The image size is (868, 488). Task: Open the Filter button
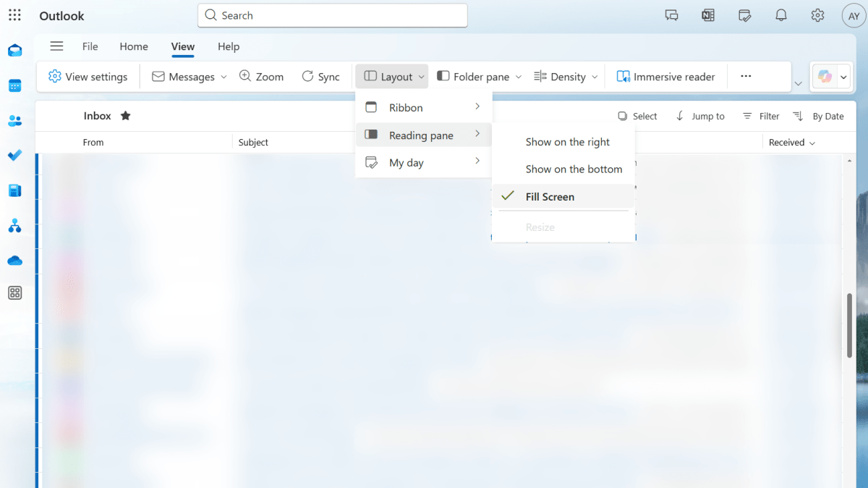coord(761,116)
